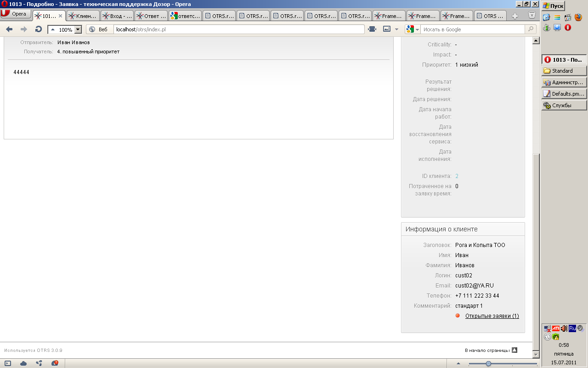Open customer ID link 2
The image size is (588, 368).
tap(457, 176)
